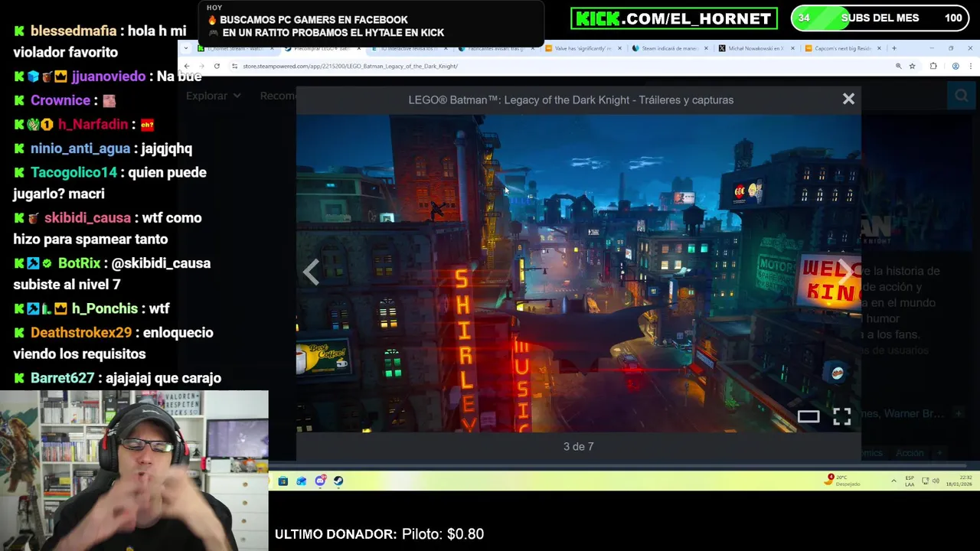Click the Gotham city screenshot image
This screenshot has width=980, height=551.
coord(578,273)
